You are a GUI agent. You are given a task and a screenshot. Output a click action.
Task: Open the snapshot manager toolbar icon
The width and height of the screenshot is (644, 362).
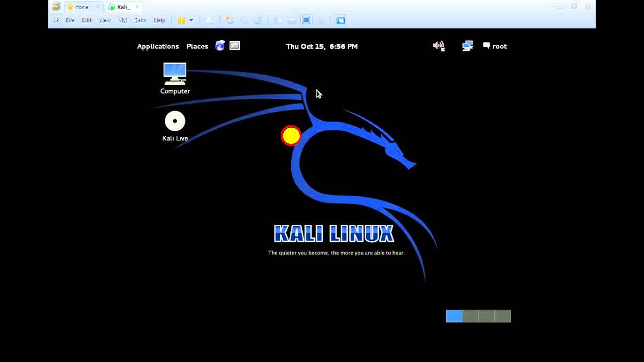pyautogui.click(x=258, y=20)
